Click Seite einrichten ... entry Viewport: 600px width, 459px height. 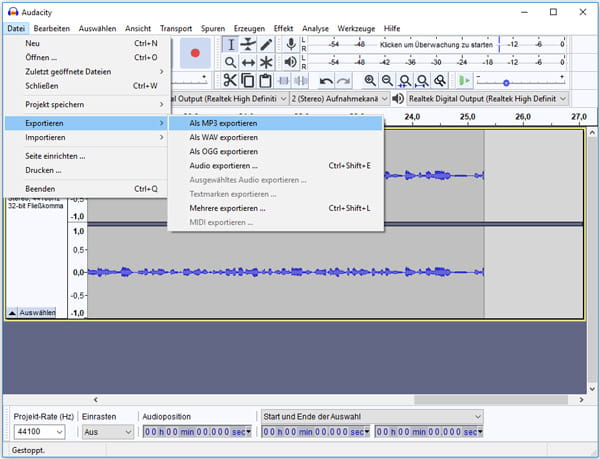(87, 156)
